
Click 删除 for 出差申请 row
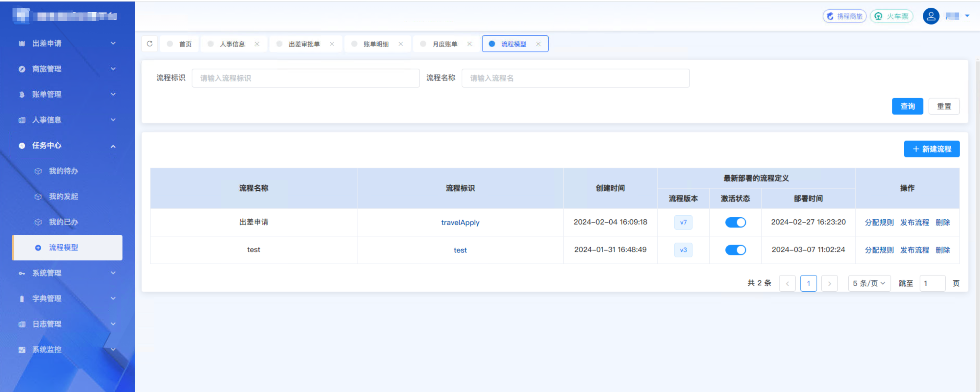pyautogui.click(x=943, y=223)
